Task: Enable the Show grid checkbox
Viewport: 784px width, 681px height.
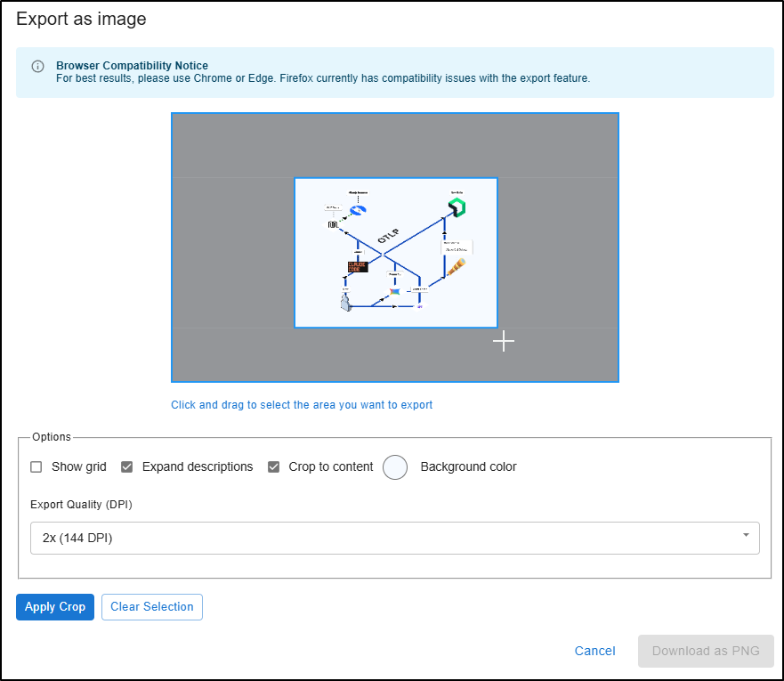Action: [36, 466]
